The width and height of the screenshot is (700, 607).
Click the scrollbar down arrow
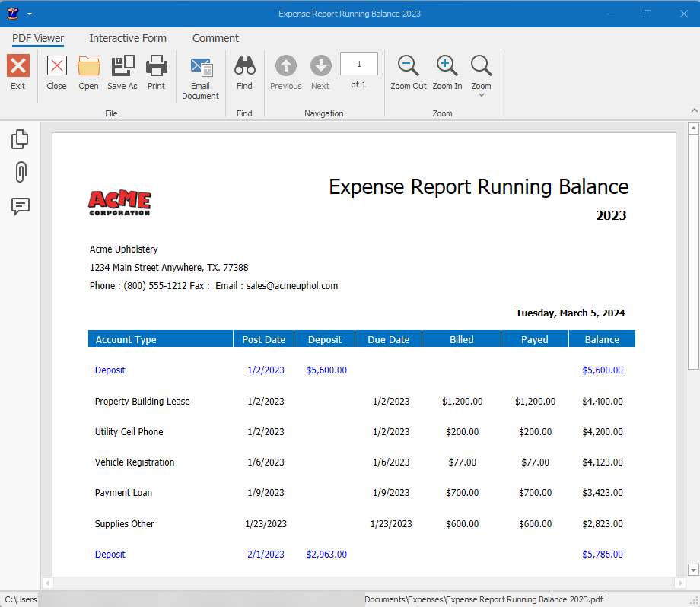tap(692, 570)
